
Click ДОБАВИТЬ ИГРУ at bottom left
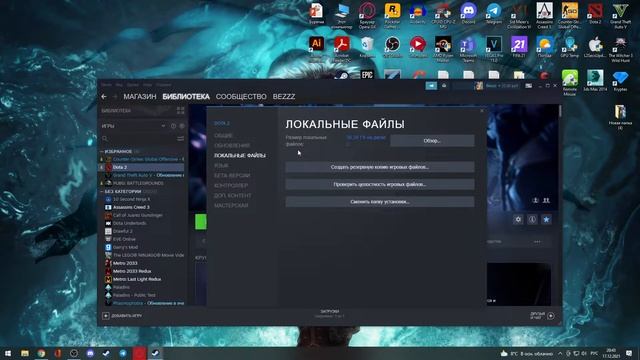coord(122,316)
